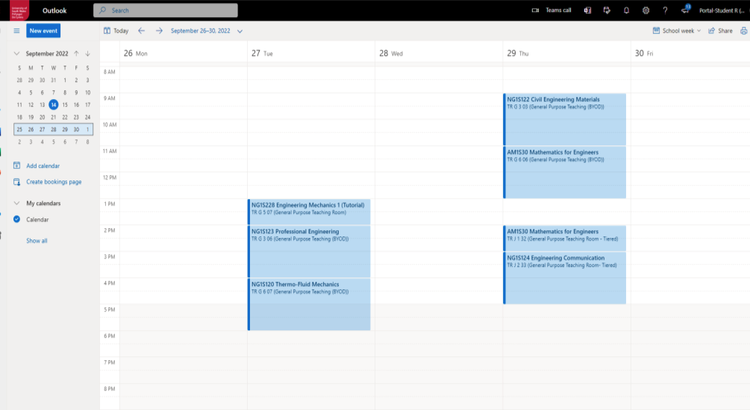Toggle the hamburger navigation pane icon
Image resolution: width=750 pixels, height=410 pixels.
tap(16, 31)
